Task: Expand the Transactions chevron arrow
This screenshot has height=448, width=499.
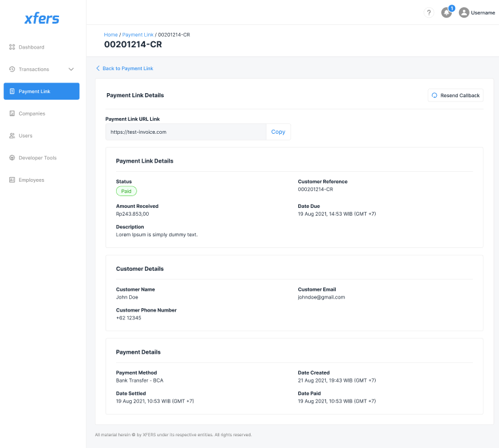Action: pyautogui.click(x=71, y=69)
